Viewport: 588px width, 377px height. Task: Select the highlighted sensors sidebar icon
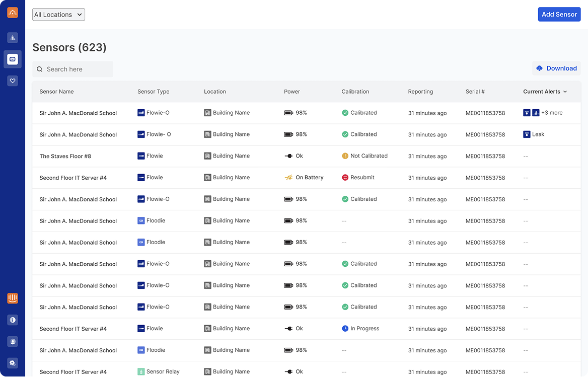[x=13, y=59]
